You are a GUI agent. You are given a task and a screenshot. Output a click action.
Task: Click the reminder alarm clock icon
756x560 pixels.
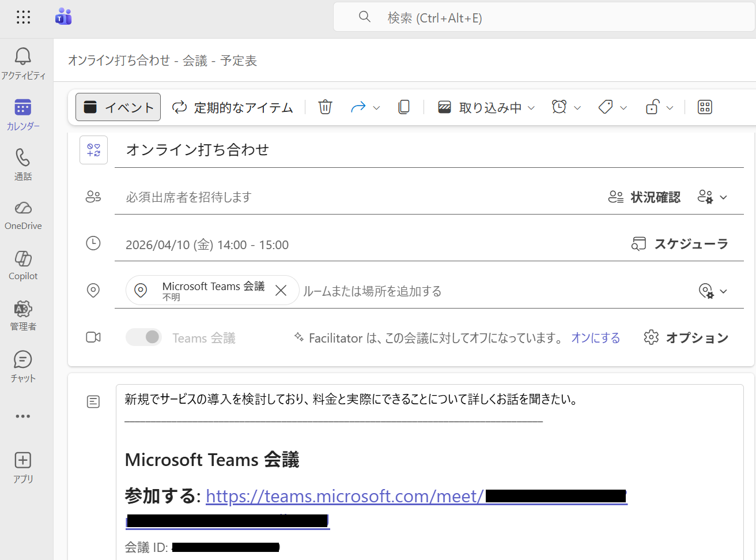pyautogui.click(x=559, y=107)
